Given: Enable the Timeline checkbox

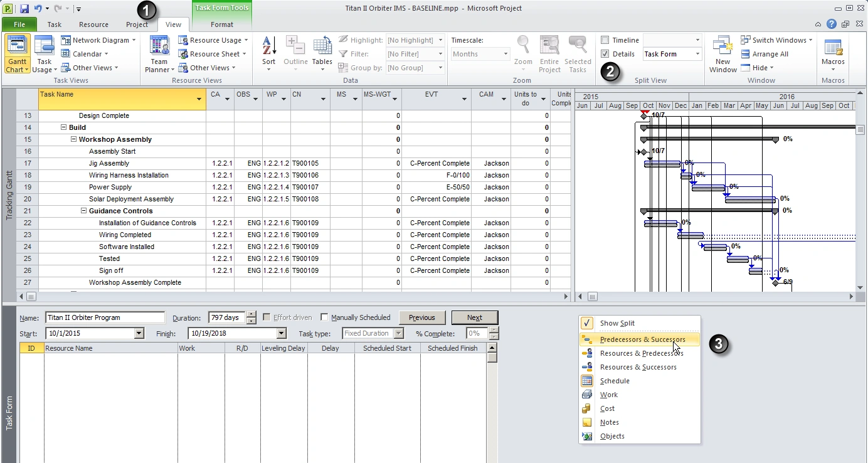Looking at the screenshot, I should [x=605, y=40].
